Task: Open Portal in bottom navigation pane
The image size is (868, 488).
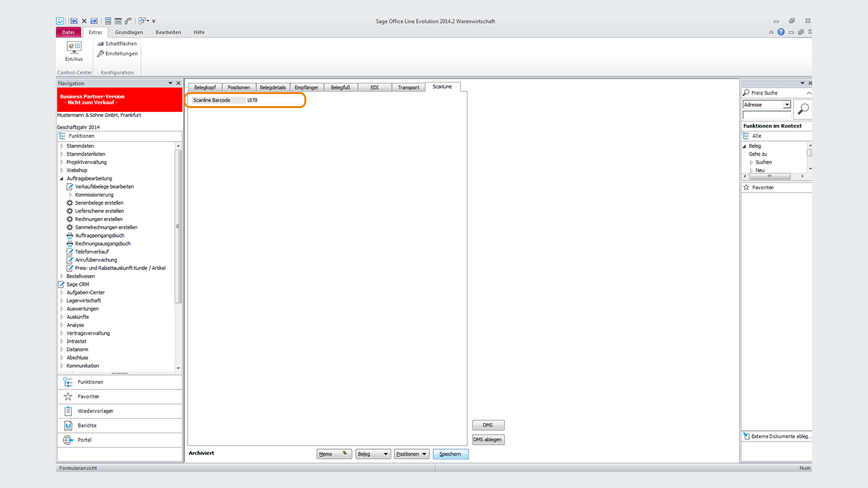Action: point(119,440)
